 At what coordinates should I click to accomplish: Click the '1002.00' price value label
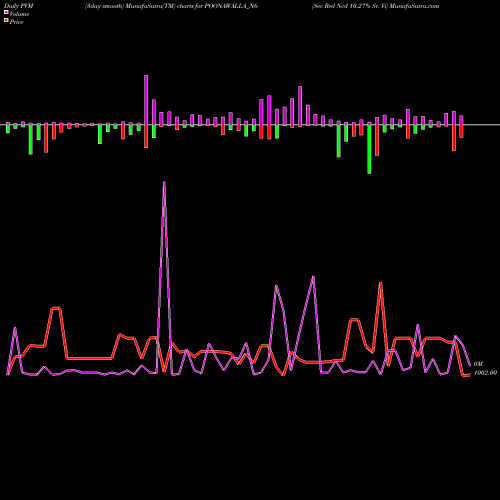click(485, 373)
